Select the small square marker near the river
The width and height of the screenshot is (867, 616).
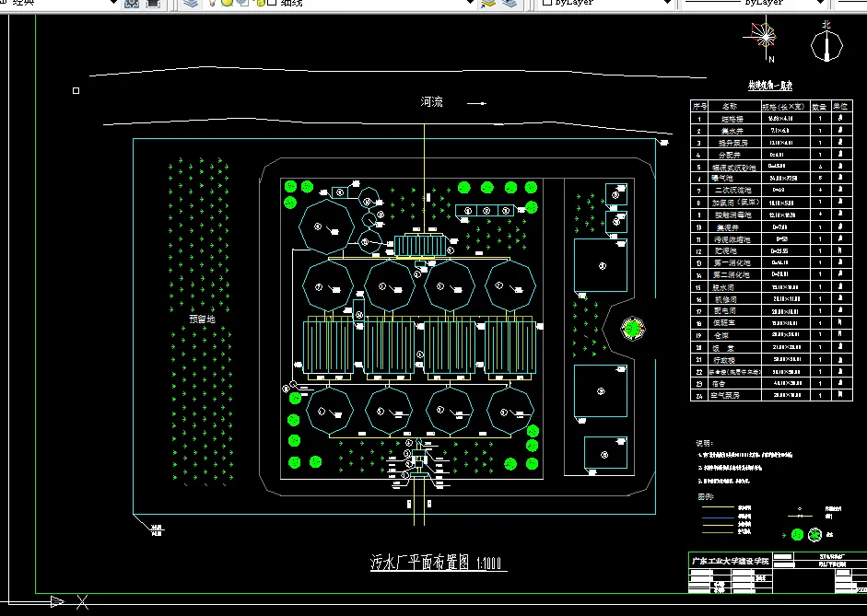pos(76,90)
